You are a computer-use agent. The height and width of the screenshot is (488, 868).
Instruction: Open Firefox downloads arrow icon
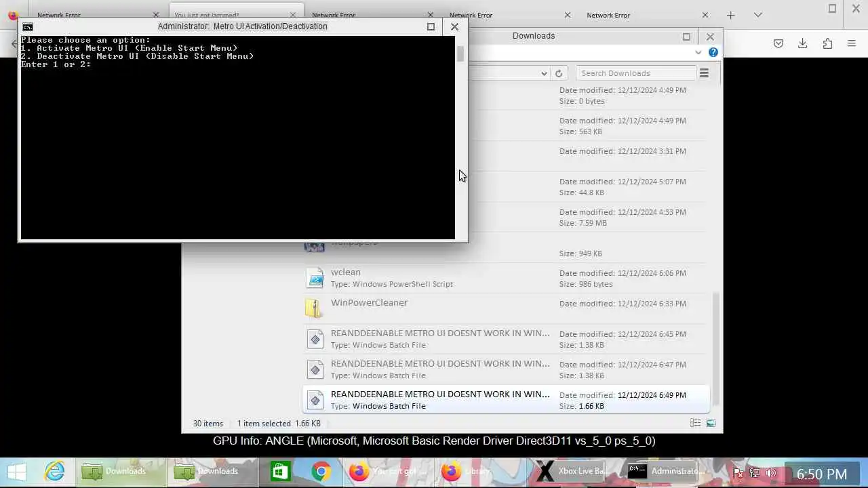click(802, 43)
